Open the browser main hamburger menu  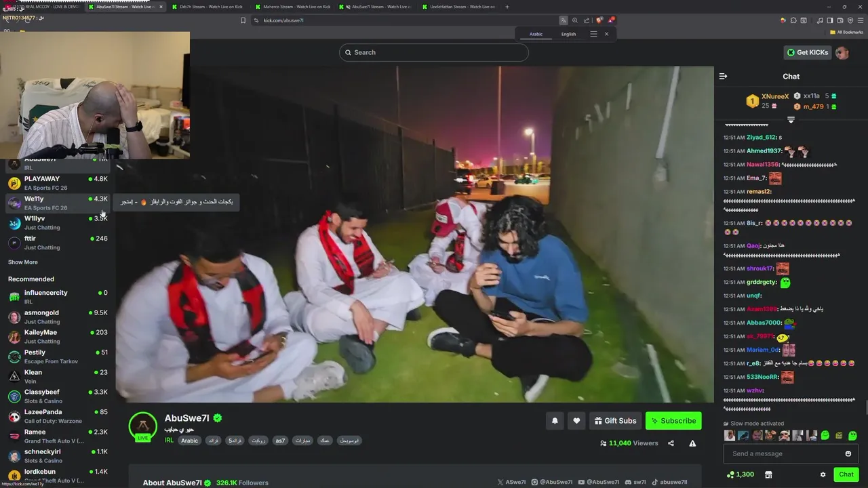pyautogui.click(x=860, y=20)
